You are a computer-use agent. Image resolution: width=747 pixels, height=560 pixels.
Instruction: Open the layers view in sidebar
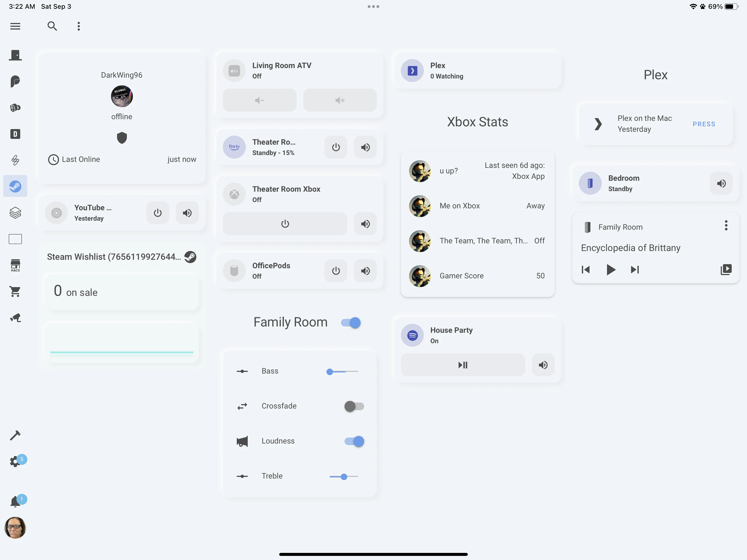[15, 213]
